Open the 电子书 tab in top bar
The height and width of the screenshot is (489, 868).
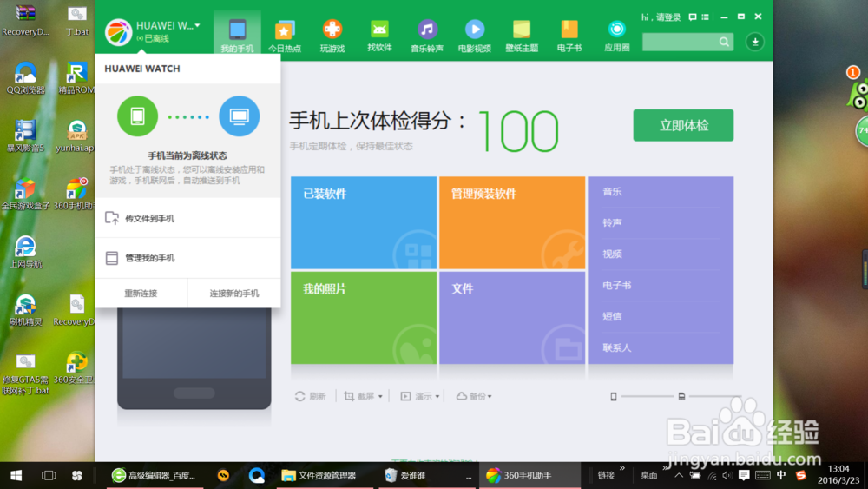pyautogui.click(x=569, y=36)
